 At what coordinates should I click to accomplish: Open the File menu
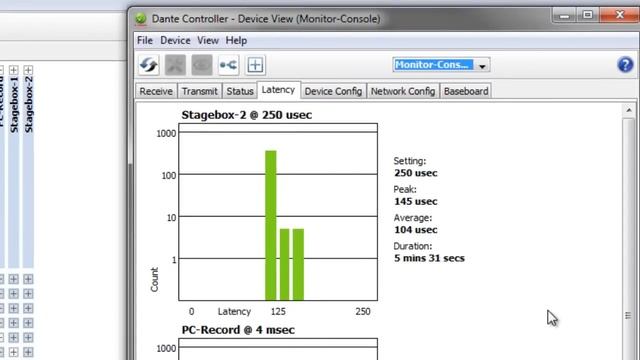(144, 40)
